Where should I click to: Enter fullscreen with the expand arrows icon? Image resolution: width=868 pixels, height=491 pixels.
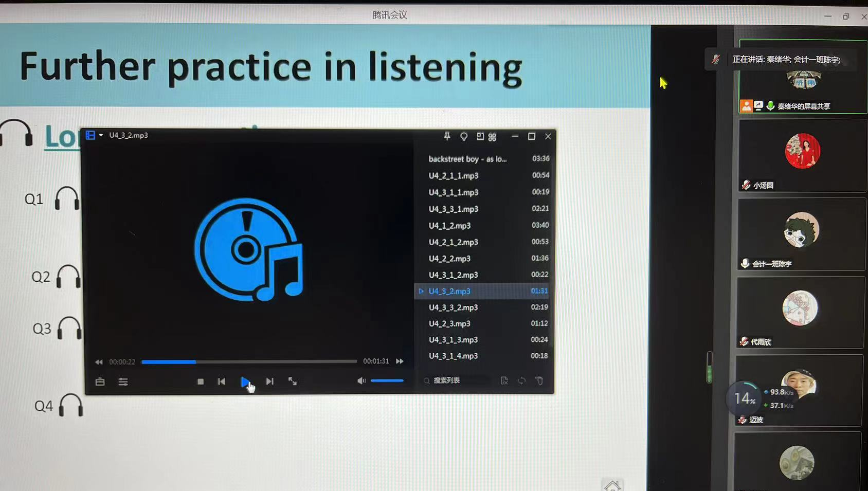[x=293, y=381]
